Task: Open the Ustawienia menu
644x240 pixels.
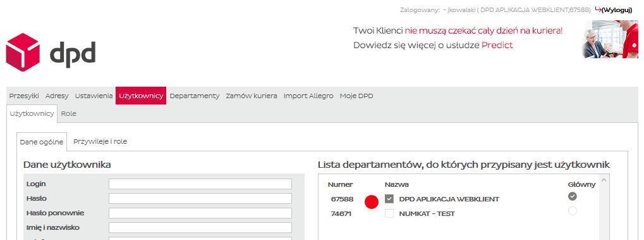Action: point(94,96)
